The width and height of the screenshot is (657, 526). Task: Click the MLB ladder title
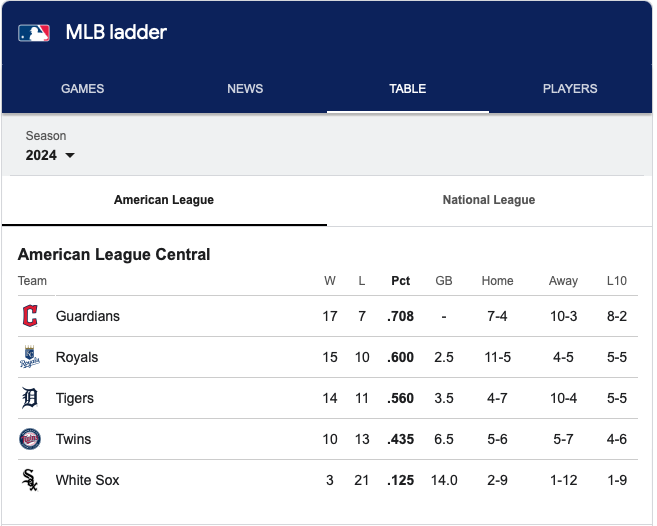pos(116,32)
